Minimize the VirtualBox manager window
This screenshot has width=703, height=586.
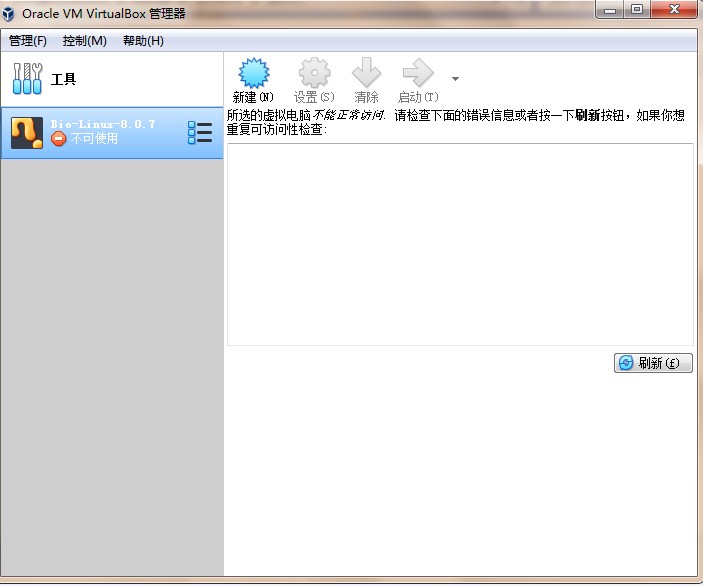610,9
